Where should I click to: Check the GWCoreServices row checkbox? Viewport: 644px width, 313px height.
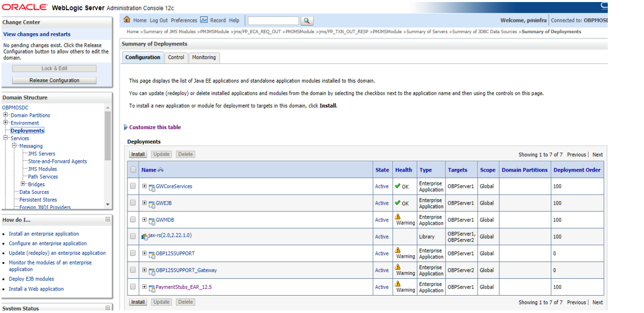click(x=133, y=186)
